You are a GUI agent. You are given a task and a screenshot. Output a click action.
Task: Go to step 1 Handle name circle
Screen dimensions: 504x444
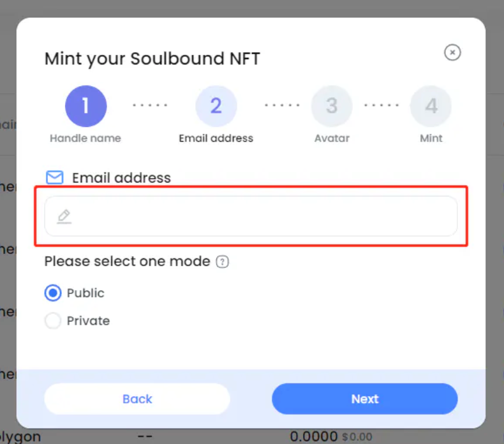[86, 106]
